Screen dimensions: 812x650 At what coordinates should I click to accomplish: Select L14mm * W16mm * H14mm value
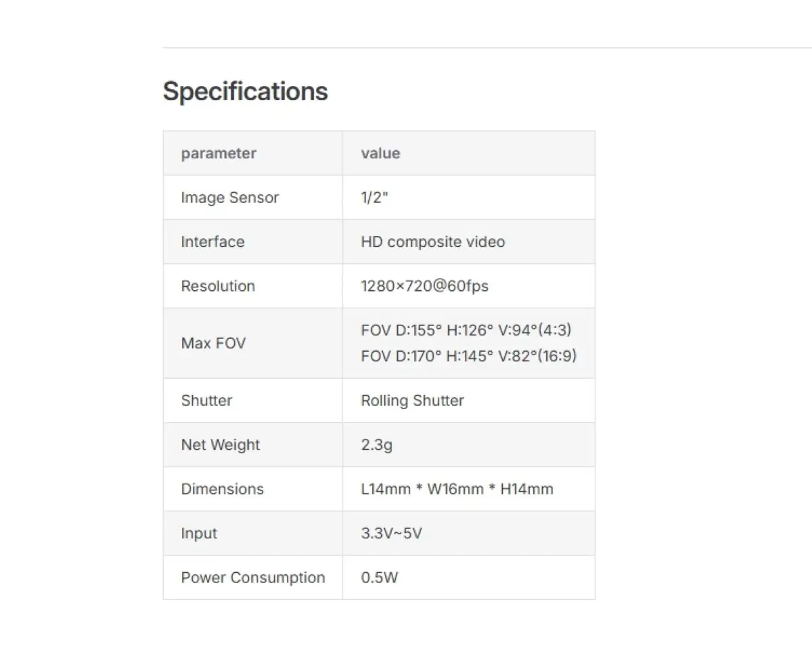457,489
